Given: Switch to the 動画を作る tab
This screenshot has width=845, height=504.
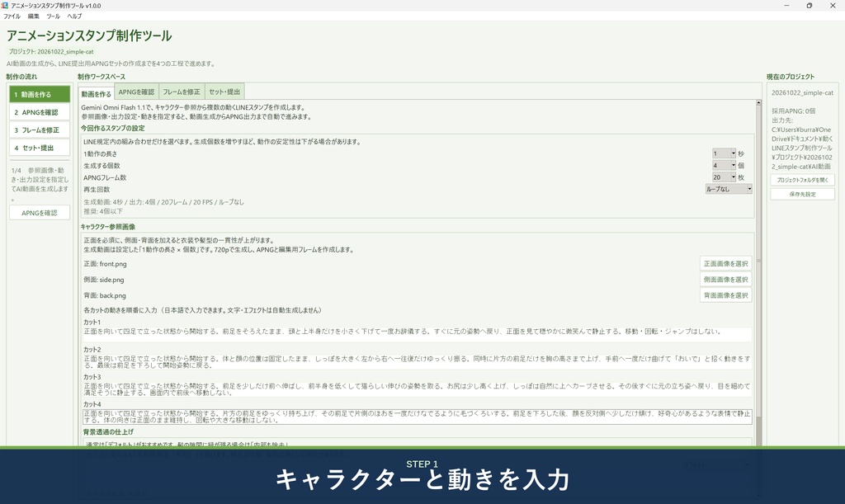Looking at the screenshot, I should (x=96, y=94).
